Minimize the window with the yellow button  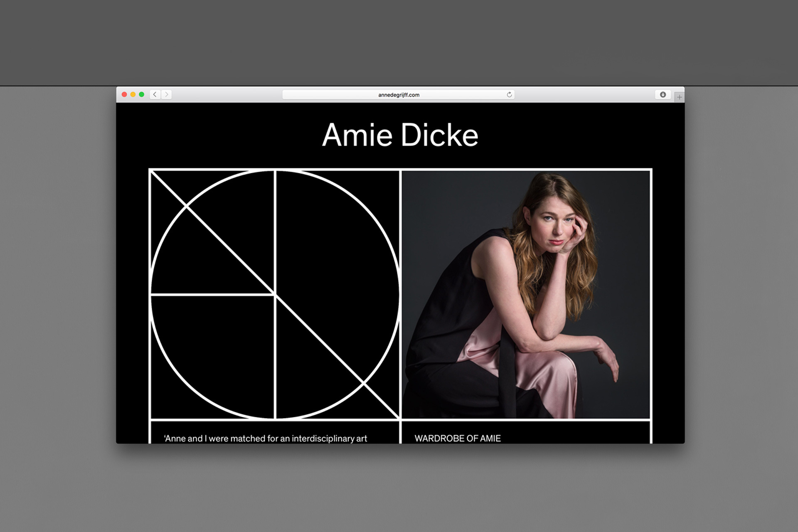coord(133,95)
